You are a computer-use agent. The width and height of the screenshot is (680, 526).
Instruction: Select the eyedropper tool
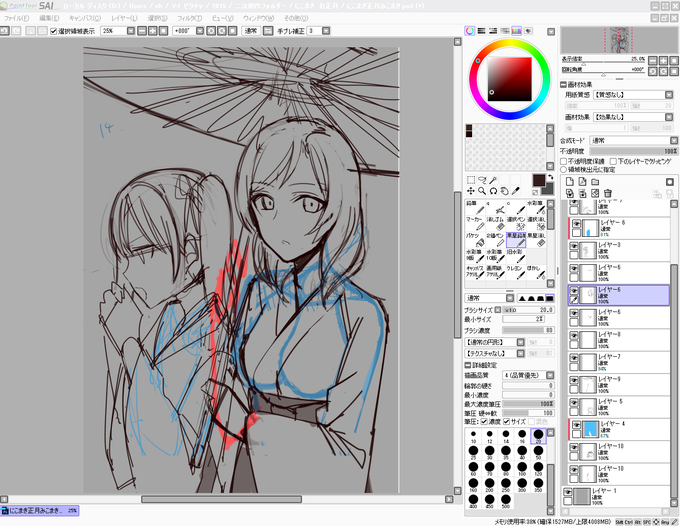(516, 191)
